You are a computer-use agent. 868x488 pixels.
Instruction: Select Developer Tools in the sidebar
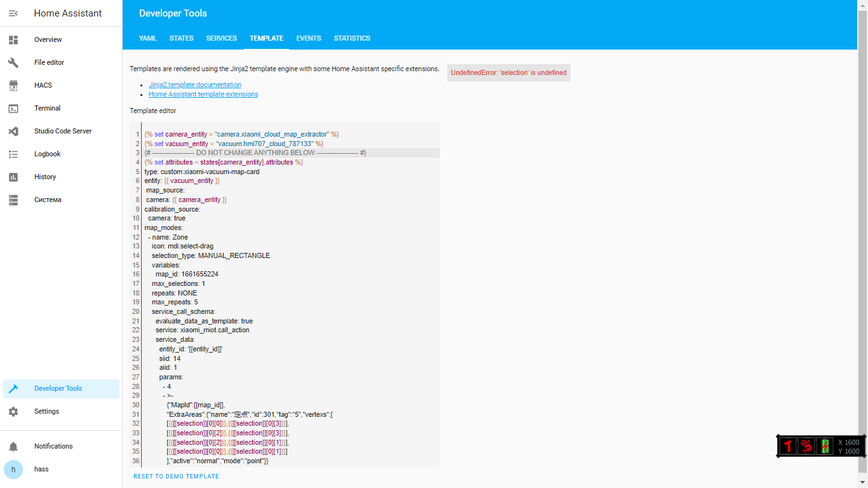(x=57, y=388)
